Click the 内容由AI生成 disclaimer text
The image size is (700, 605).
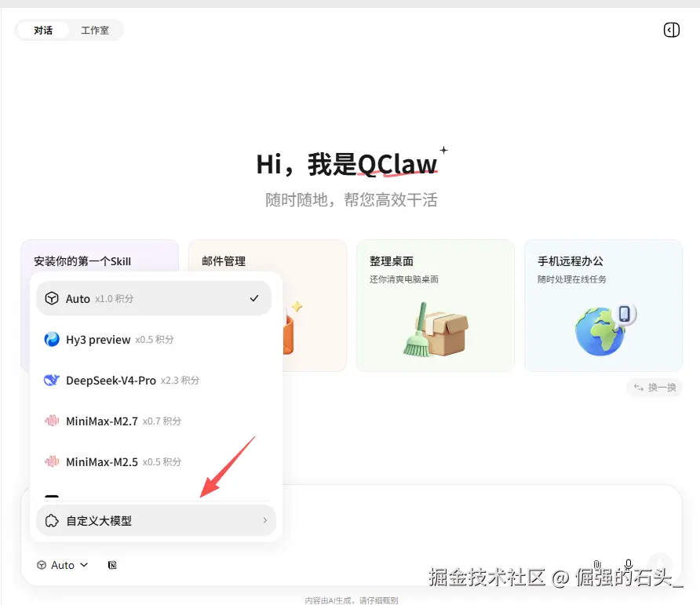tap(352, 600)
